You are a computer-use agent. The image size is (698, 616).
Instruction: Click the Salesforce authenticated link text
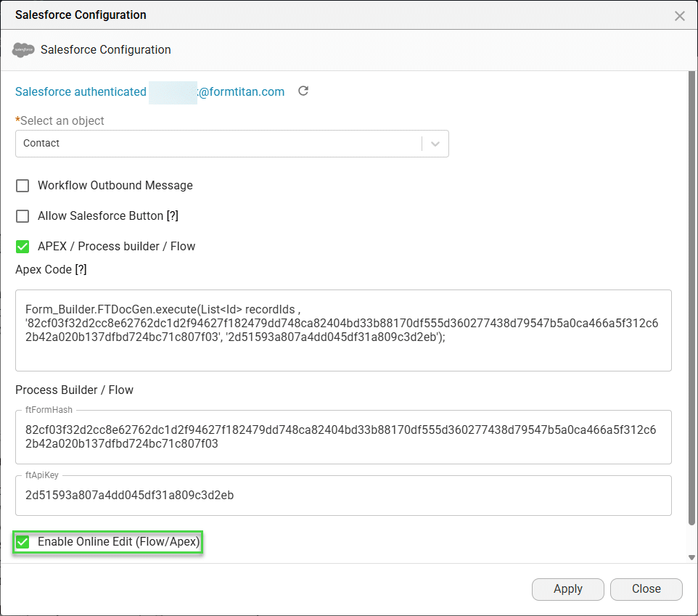[x=80, y=91]
